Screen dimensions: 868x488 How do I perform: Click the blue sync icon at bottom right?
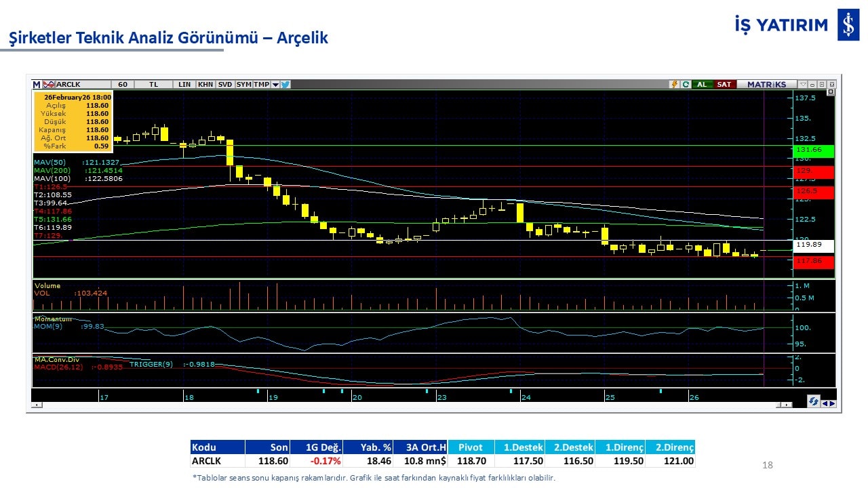coord(812,402)
